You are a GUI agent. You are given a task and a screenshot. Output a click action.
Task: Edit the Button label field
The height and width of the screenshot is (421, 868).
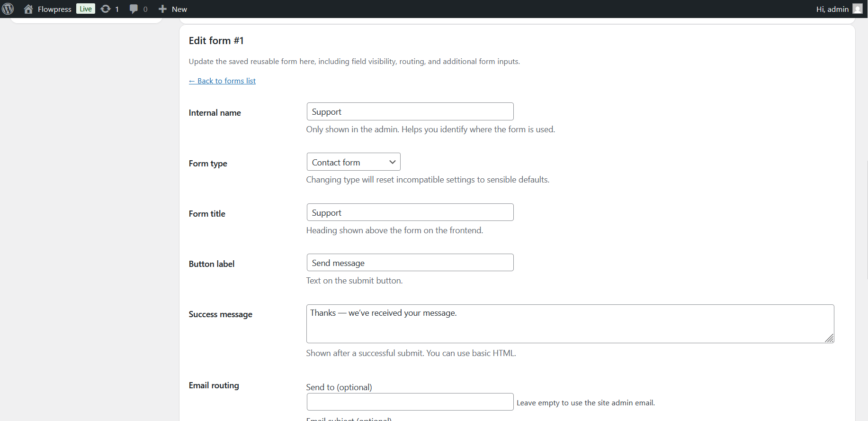tap(410, 263)
